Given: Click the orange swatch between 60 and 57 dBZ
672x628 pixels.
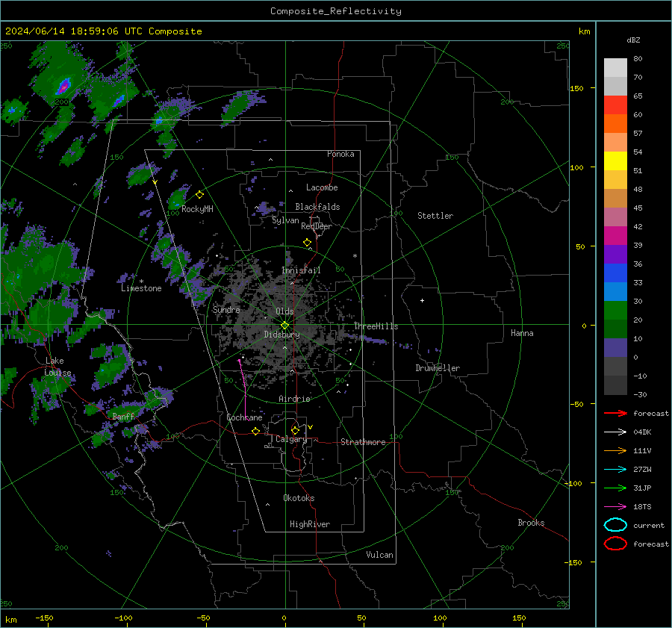Looking at the screenshot, I should [x=615, y=124].
